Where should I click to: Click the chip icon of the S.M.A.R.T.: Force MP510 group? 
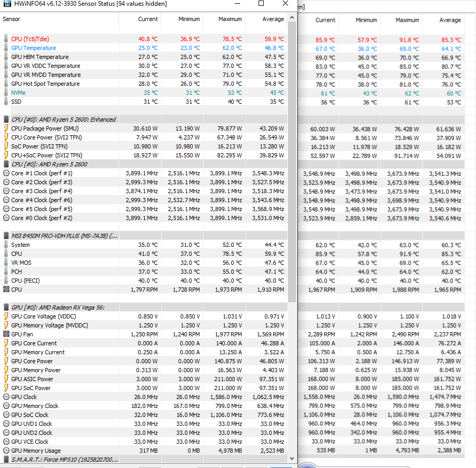pyautogui.click(x=6, y=460)
